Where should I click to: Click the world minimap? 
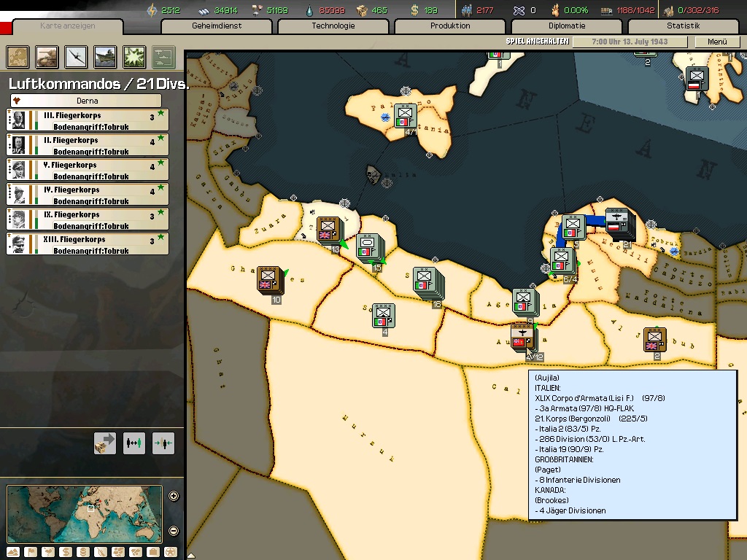click(85, 514)
